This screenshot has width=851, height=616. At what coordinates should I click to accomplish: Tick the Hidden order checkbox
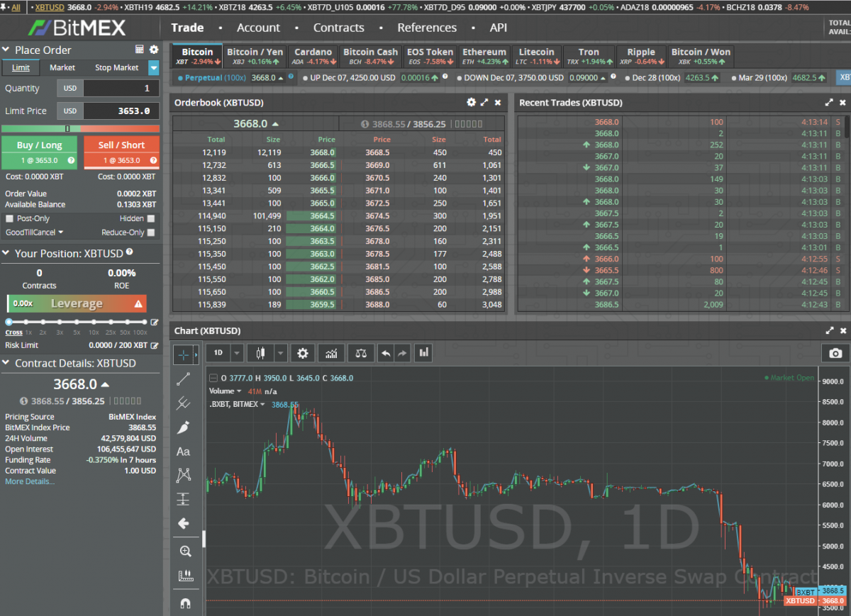(150, 219)
